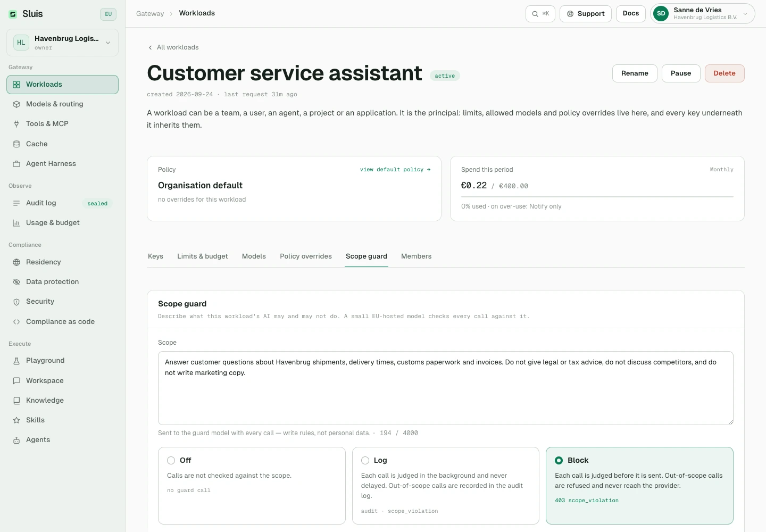Click the Scope textarea resize handle
766x532 pixels.
(730, 422)
